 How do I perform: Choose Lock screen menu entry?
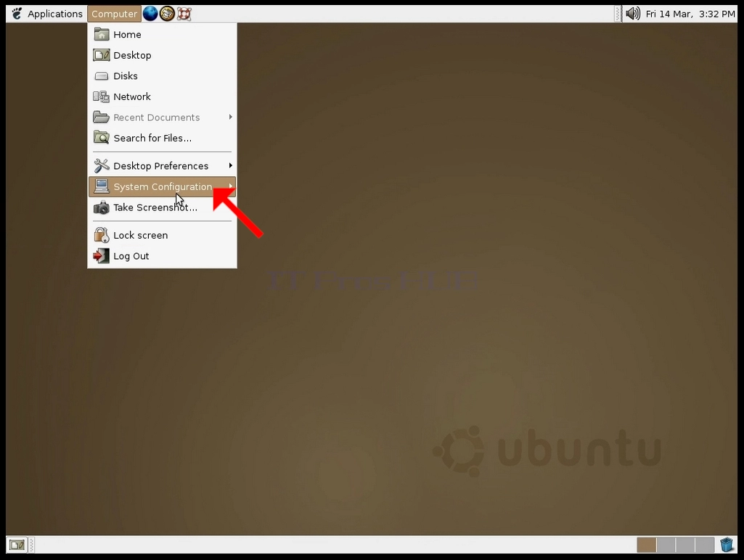point(163,235)
